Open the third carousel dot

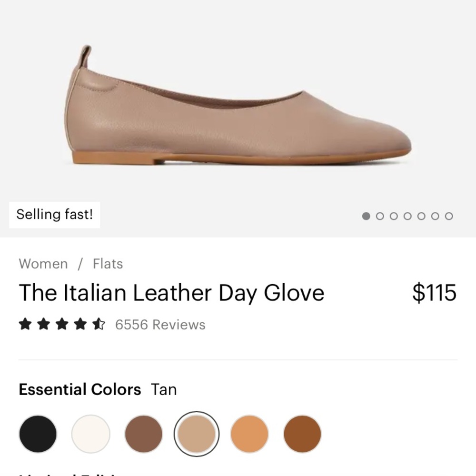pyautogui.click(x=394, y=216)
